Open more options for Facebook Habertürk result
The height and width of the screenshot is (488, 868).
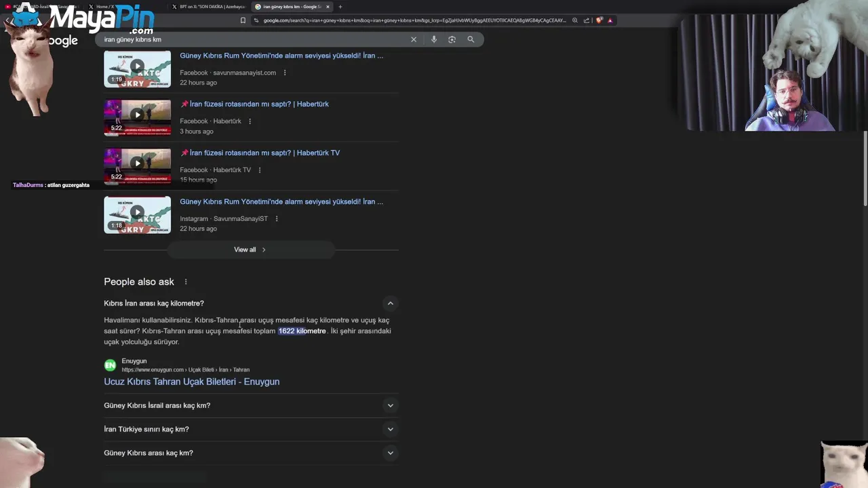coord(250,121)
